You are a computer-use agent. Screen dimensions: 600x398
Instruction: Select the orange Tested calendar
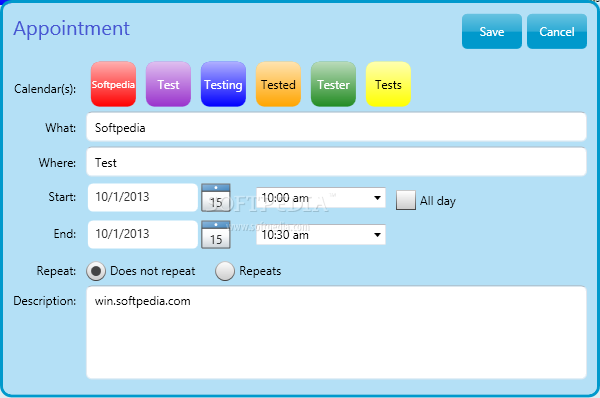pyautogui.click(x=278, y=84)
